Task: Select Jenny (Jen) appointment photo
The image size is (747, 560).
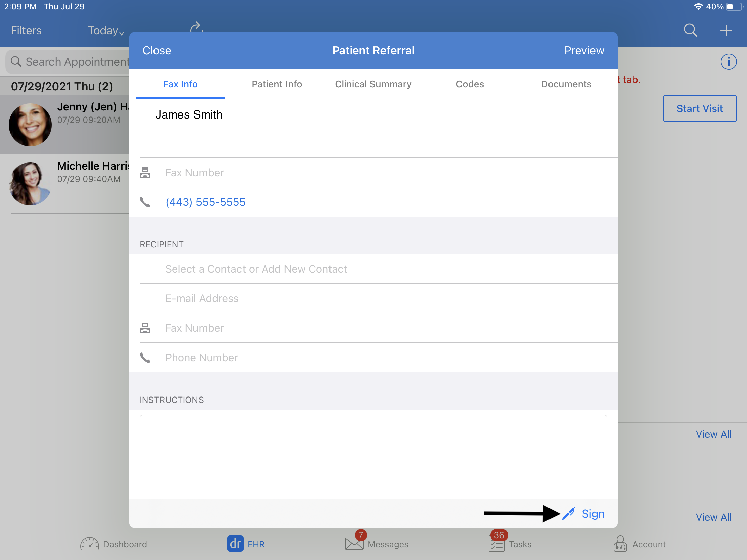Action: coord(30,125)
